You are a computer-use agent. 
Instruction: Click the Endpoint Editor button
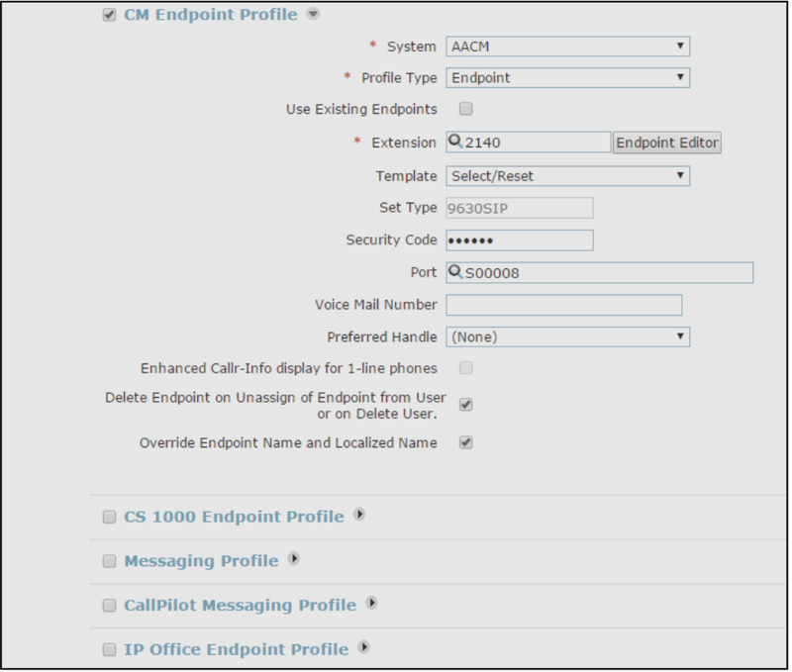pyautogui.click(x=666, y=143)
